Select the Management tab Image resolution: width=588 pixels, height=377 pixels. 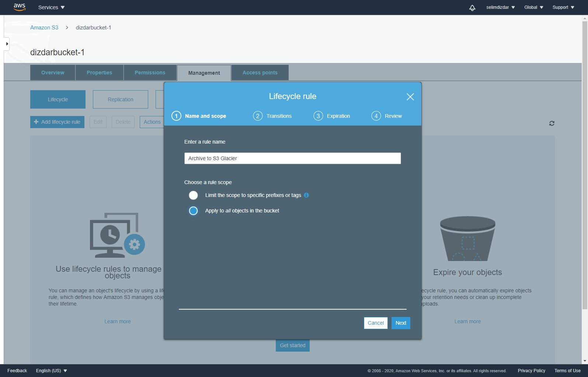pyautogui.click(x=204, y=73)
